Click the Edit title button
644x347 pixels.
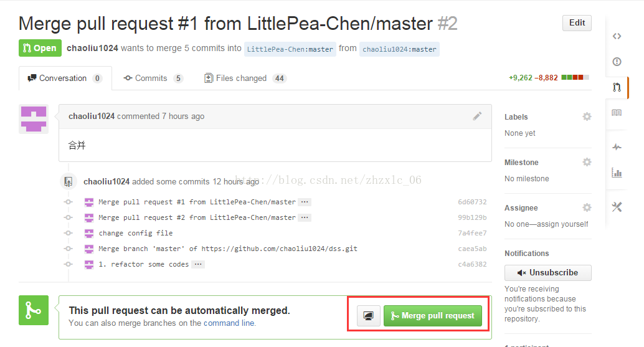(x=577, y=23)
